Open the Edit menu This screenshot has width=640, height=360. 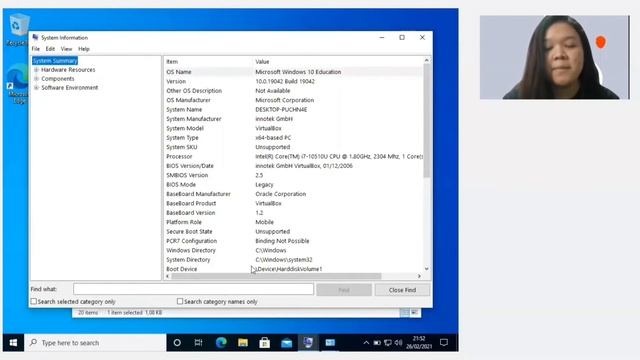(50, 49)
